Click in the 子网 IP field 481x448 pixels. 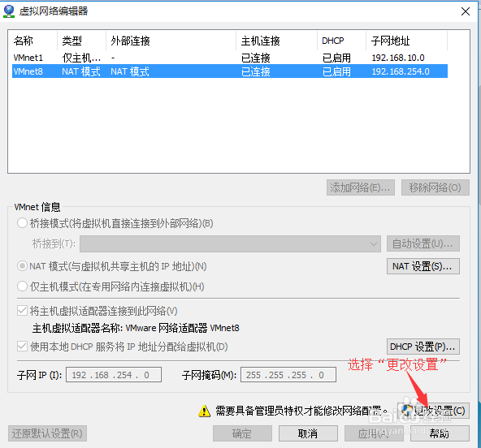tap(114, 375)
